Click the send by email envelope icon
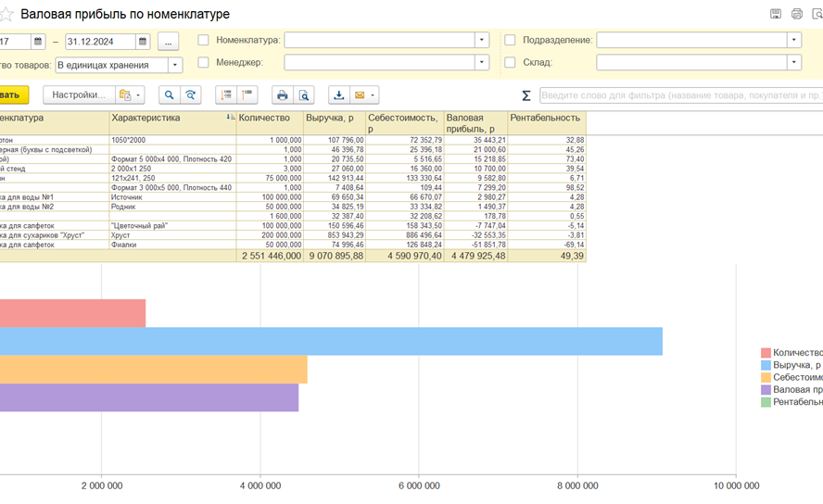Screen dimensions: 823x504 tap(360, 95)
